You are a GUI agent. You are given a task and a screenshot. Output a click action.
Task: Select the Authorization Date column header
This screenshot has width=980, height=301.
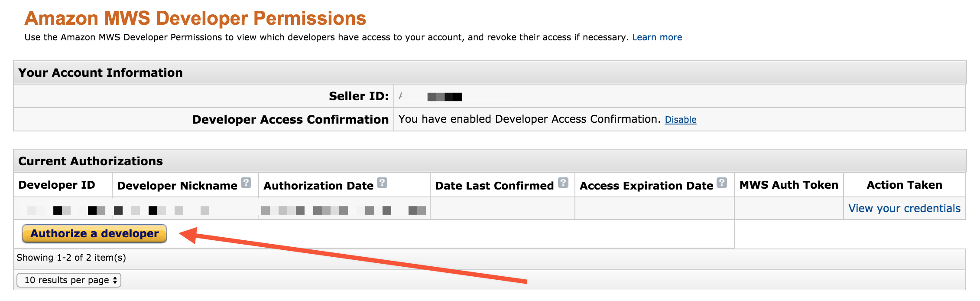pyautogui.click(x=318, y=186)
